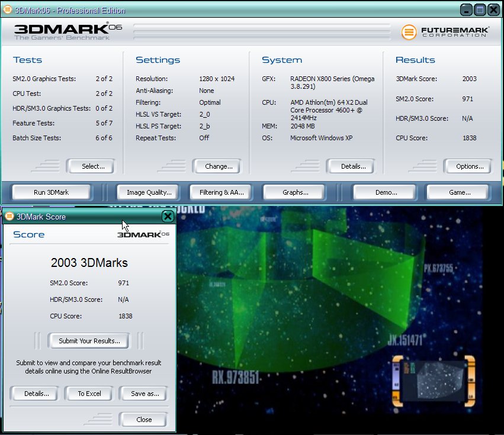Click the RX.973851 label in background window

point(235,377)
